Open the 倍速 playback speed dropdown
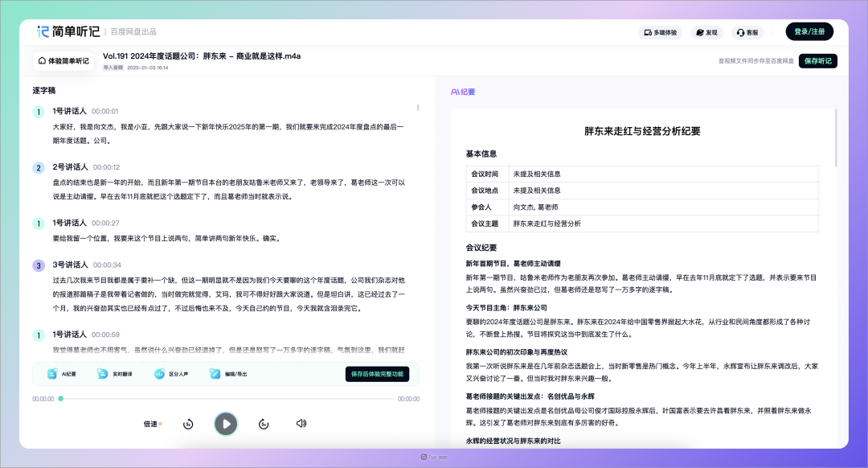 (152, 424)
